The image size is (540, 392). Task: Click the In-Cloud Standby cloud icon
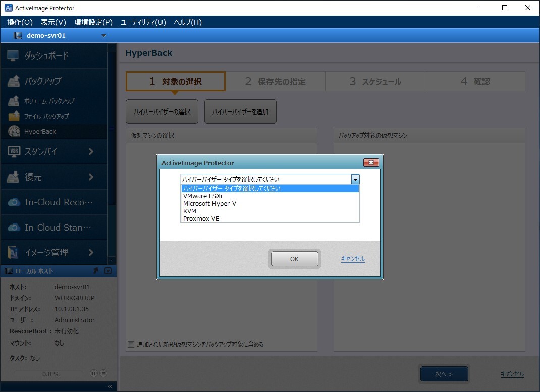pyautogui.click(x=14, y=227)
